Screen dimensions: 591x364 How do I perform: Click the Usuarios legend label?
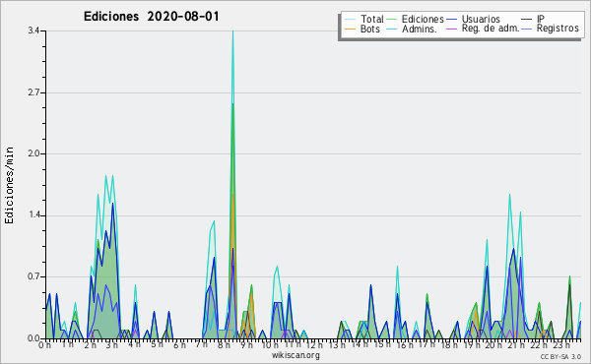coord(481,19)
